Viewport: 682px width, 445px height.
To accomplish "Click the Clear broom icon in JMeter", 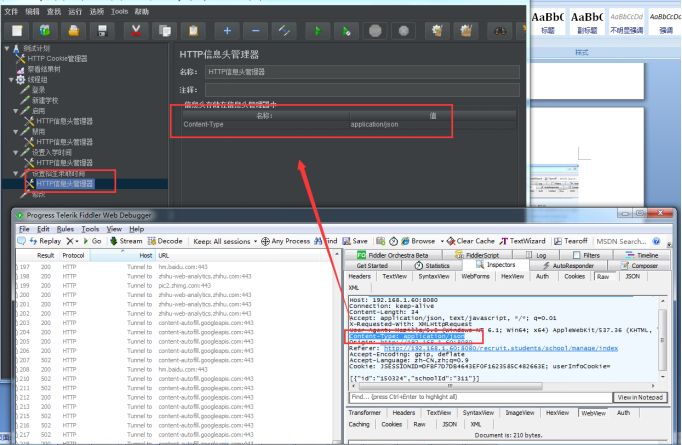I will [x=437, y=31].
